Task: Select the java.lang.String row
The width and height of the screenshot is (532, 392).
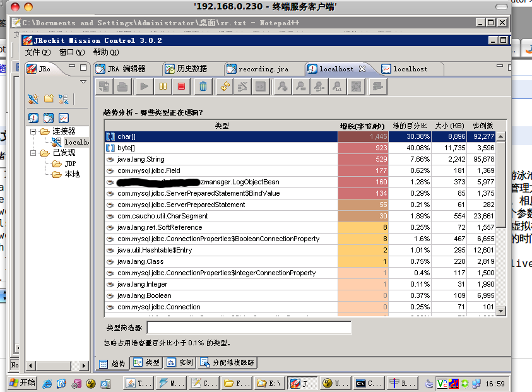Action: point(300,159)
